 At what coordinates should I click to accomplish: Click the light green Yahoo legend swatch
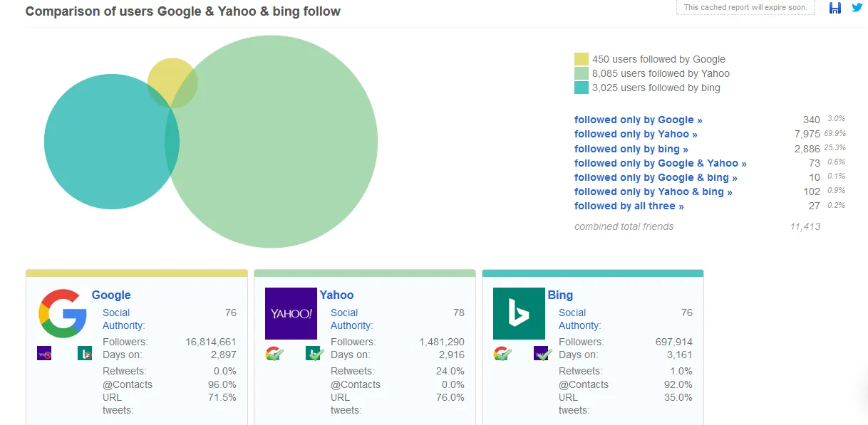pos(582,73)
